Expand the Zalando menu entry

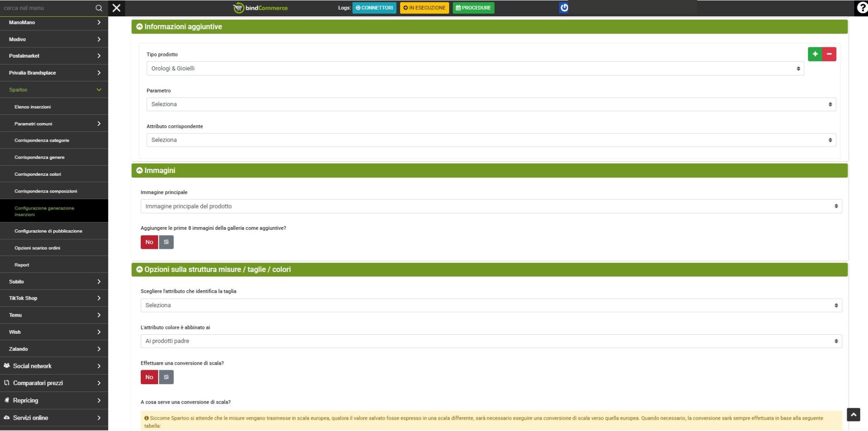click(x=54, y=349)
